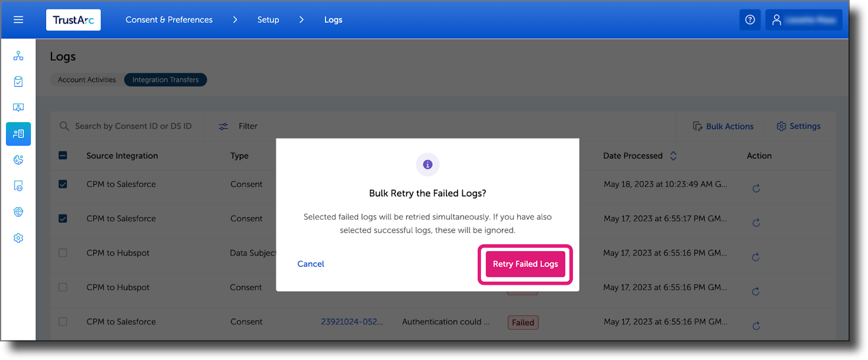Switch to the Account Activities tab
868x360 pixels.
86,79
